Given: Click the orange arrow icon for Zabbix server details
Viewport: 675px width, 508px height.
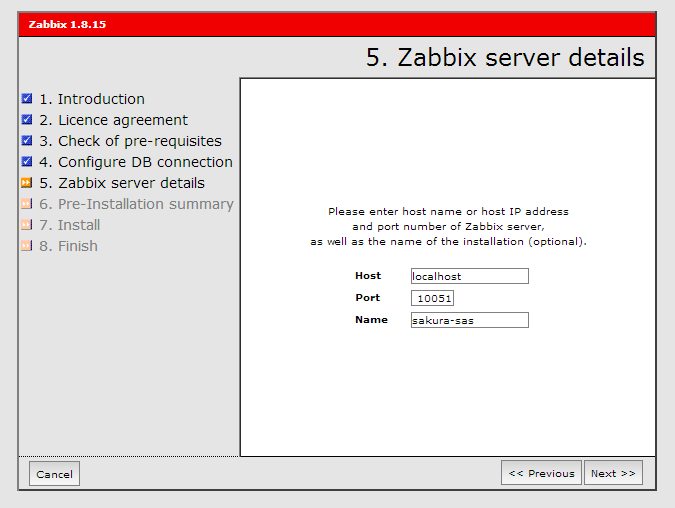Looking at the screenshot, I should (27, 183).
